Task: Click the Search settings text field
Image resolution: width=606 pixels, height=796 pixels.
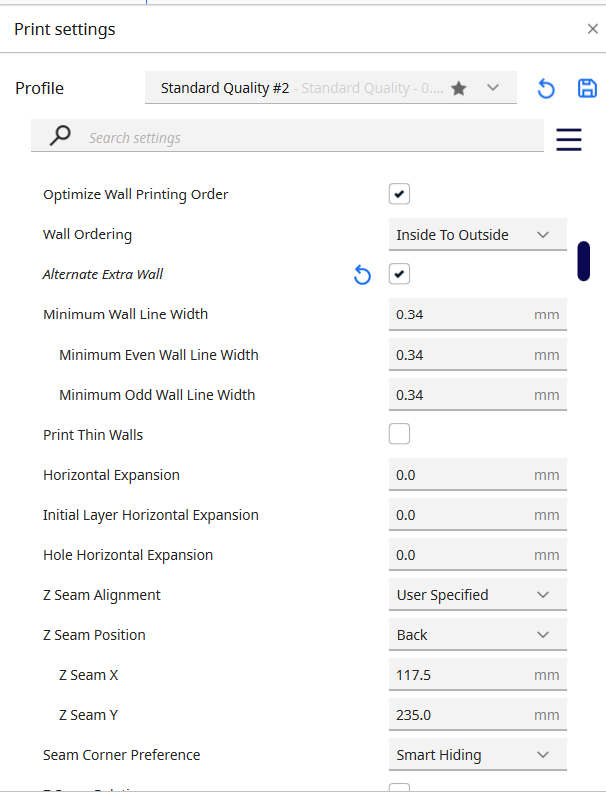Action: coord(300,138)
